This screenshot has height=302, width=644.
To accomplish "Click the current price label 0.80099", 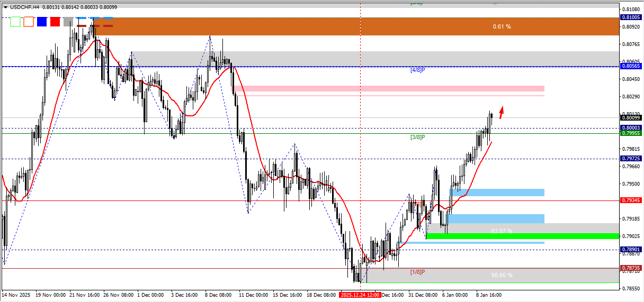I will [x=631, y=117].
